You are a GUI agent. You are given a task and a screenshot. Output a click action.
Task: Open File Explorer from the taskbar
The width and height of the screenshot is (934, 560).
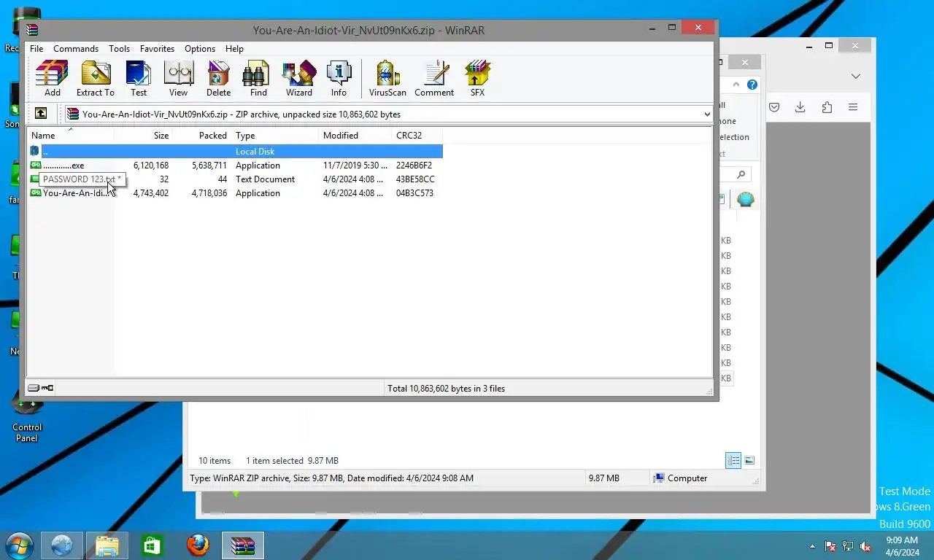(x=107, y=545)
